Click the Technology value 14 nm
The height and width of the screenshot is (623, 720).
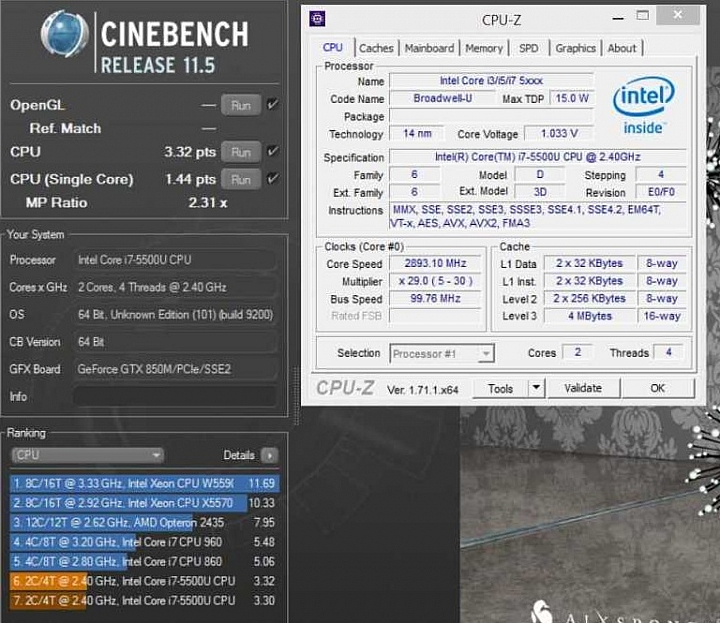[x=417, y=134]
